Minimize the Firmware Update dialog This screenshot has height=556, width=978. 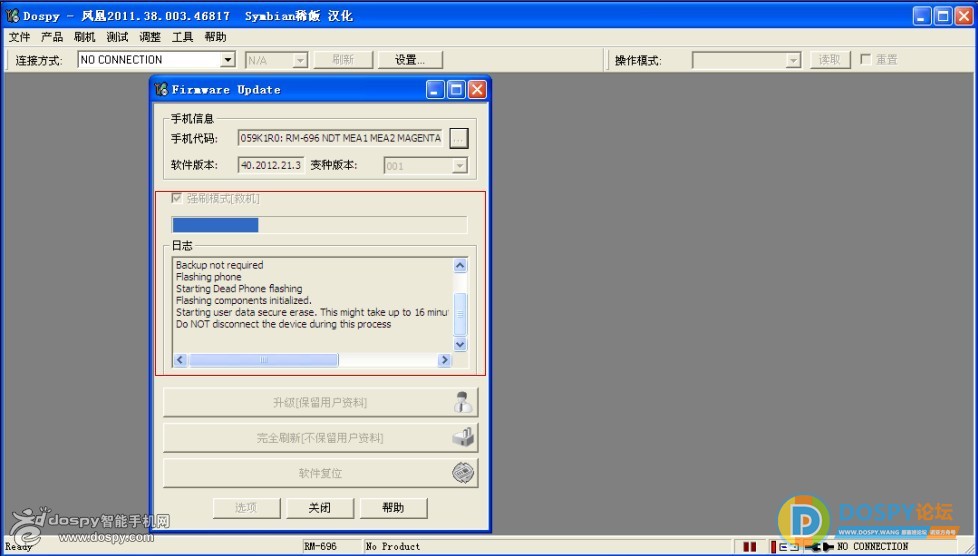435,89
